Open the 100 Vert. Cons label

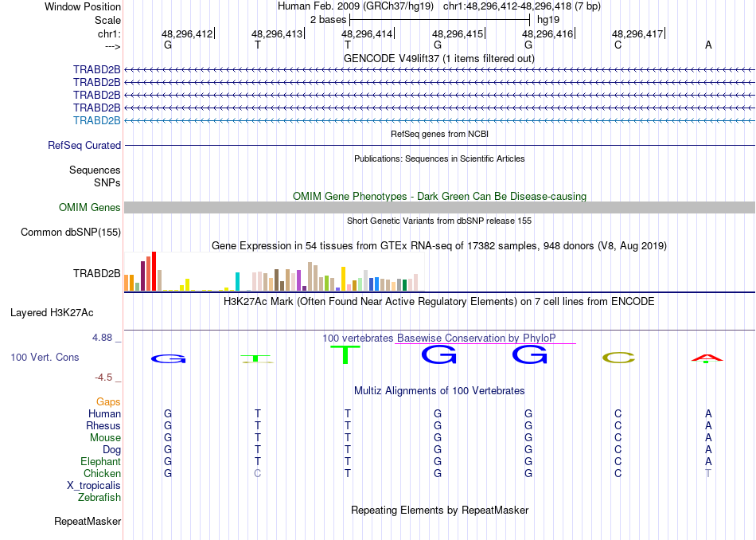tap(45, 357)
